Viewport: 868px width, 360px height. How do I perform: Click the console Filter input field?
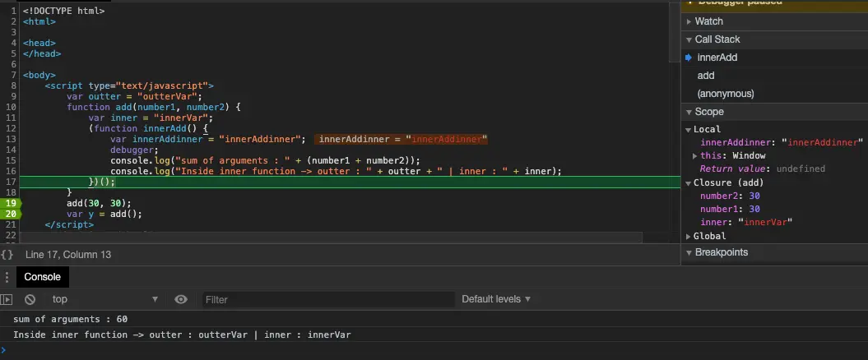[x=328, y=299]
